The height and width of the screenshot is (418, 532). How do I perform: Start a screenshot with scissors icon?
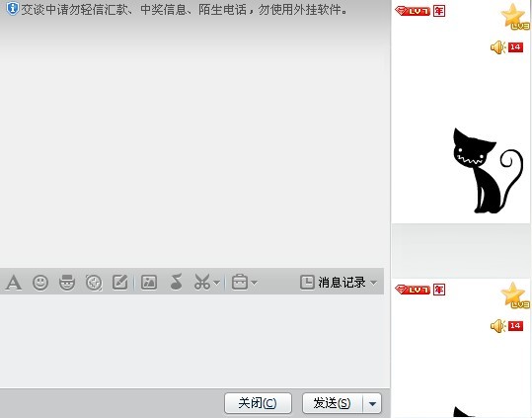[202, 282]
